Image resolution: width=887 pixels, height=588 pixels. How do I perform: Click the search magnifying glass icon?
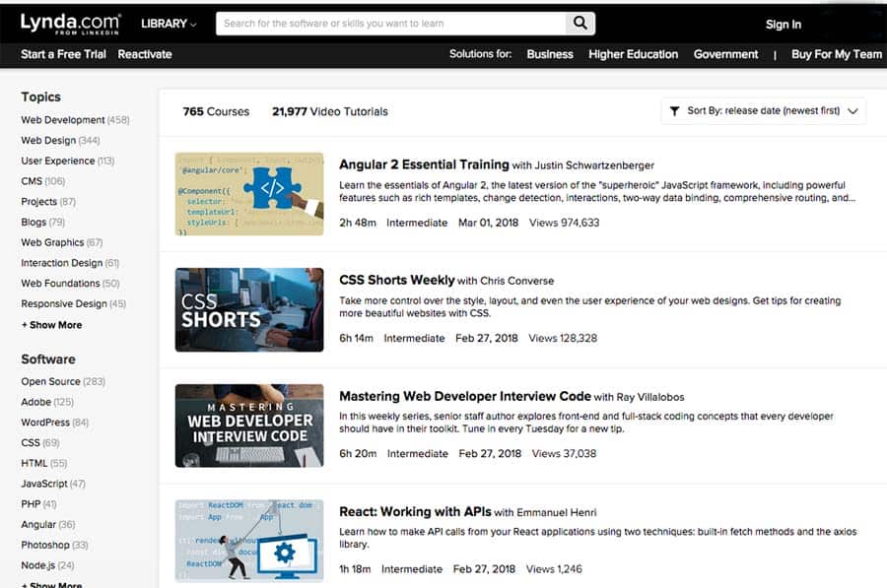tap(580, 23)
